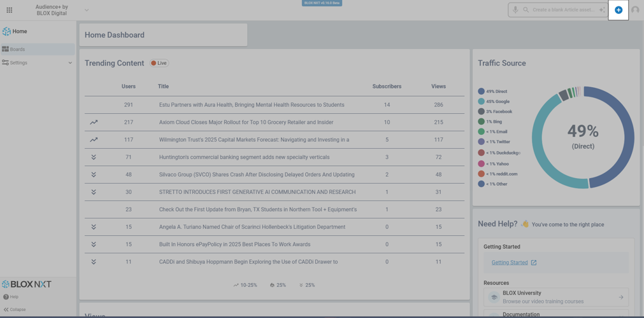This screenshot has height=318, width=644.
Task: Open the apps grid launcher icon
Action: [10, 10]
